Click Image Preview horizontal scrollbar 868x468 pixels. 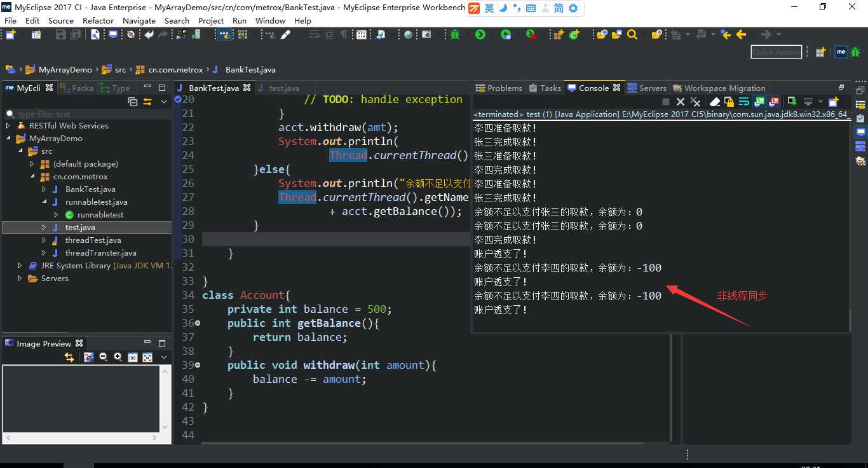click(x=81, y=438)
